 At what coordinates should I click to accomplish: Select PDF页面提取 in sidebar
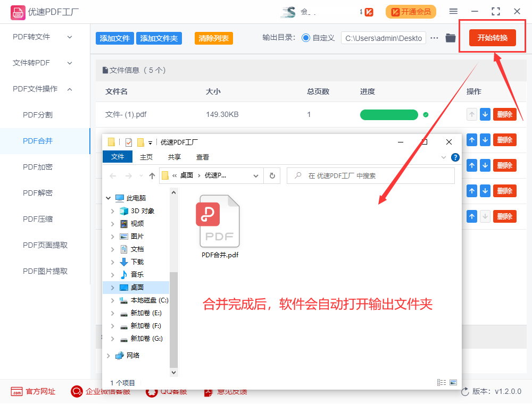coord(45,245)
